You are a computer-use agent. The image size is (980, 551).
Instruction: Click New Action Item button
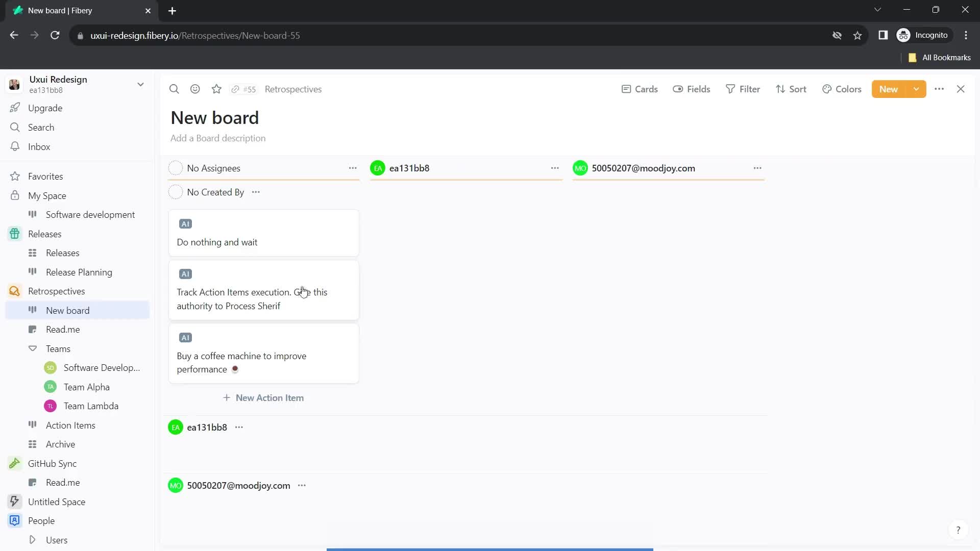tap(263, 397)
